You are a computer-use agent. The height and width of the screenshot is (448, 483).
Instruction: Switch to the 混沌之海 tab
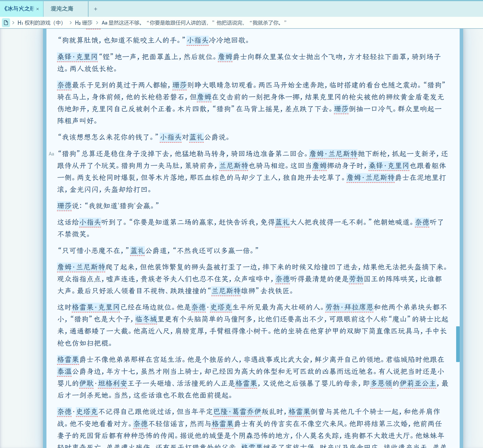(62, 9)
